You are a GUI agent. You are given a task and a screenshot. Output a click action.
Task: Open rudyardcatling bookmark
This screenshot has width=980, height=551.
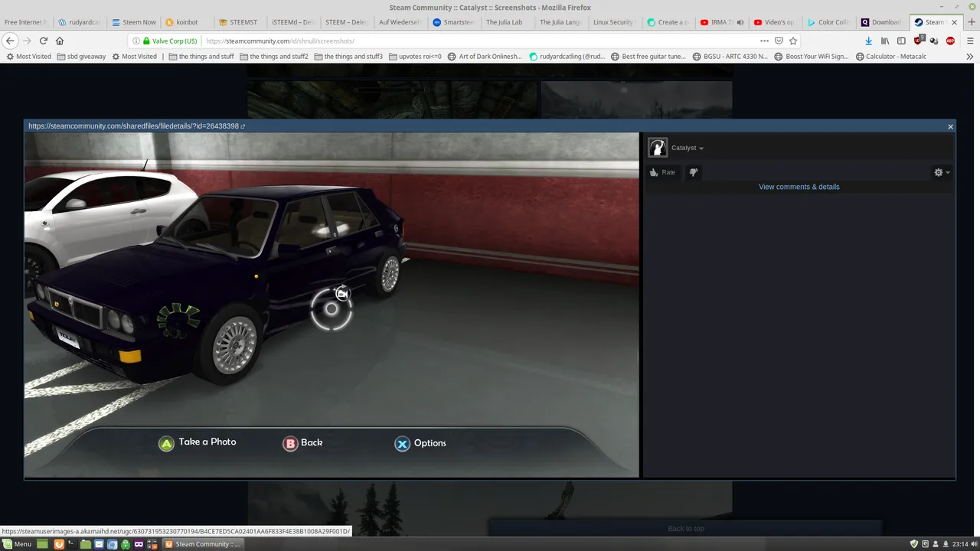tap(567, 56)
